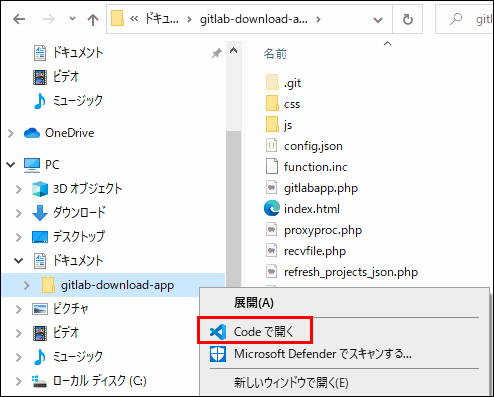Expand the デスクトップ node
The width and height of the screenshot is (494, 397).
(19, 237)
